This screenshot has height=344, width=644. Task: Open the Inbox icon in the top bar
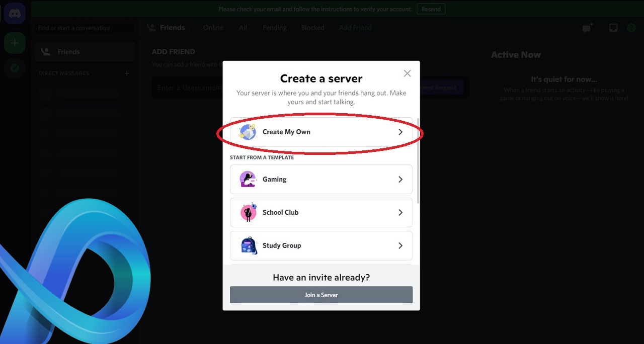[x=613, y=28]
